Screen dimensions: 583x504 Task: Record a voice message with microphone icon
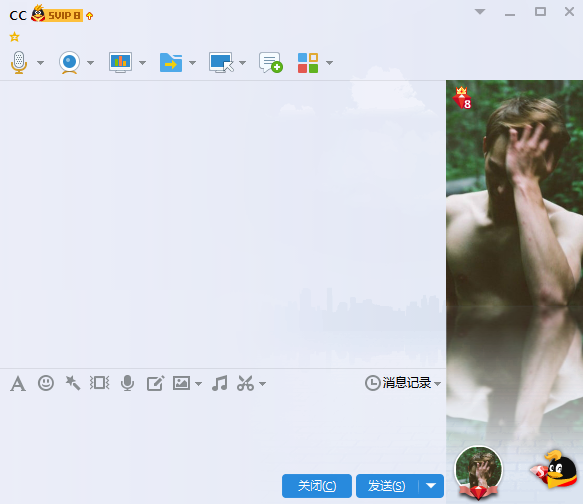pos(127,383)
